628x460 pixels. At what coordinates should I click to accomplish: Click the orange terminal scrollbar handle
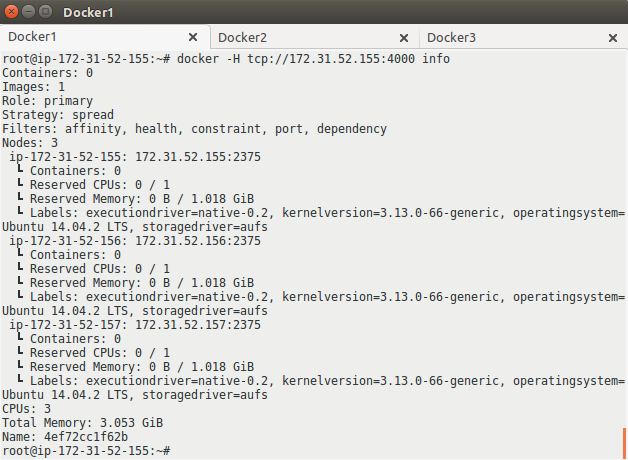pyautogui.click(x=624, y=443)
